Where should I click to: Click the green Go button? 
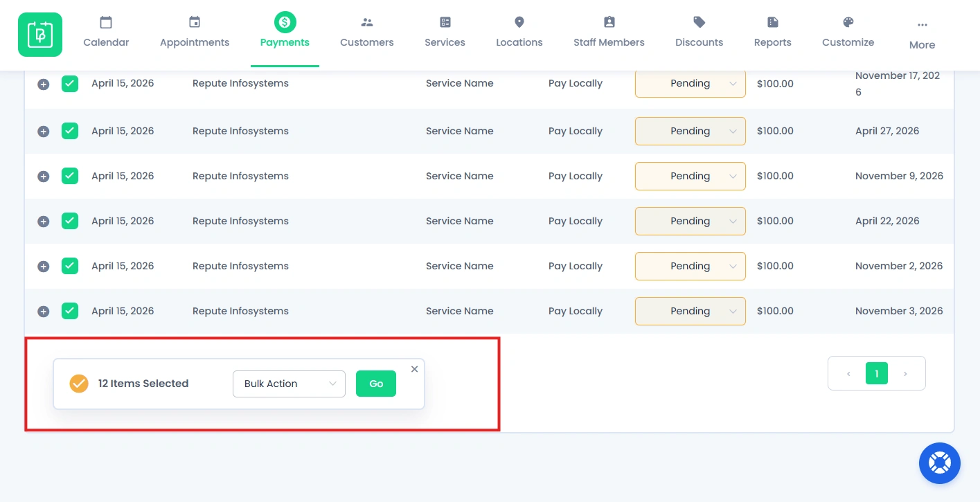[x=376, y=384]
